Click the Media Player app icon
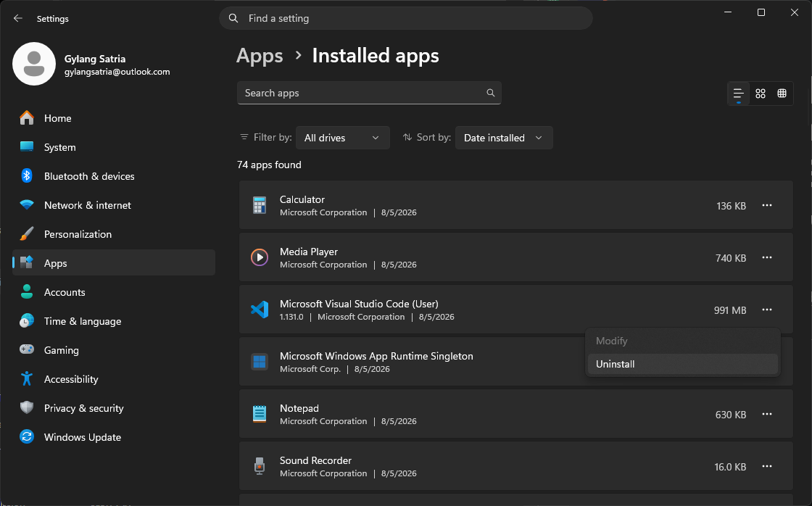The height and width of the screenshot is (506, 812). click(260, 257)
